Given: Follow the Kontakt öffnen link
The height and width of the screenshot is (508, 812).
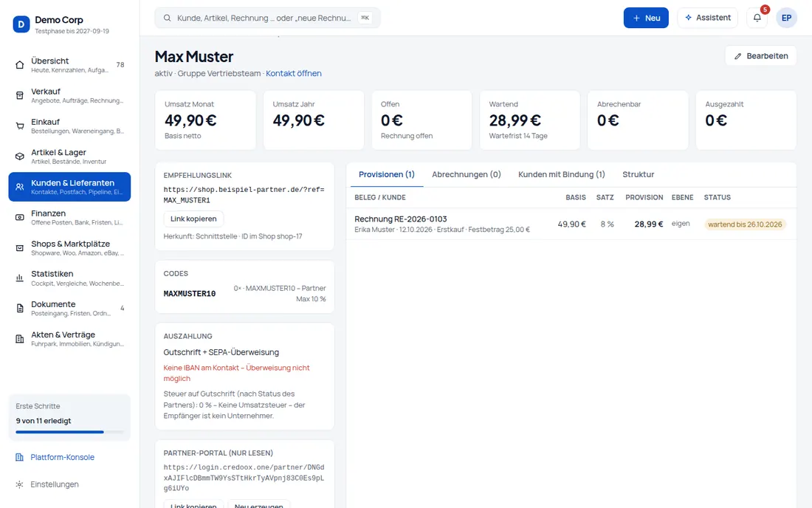Looking at the screenshot, I should 294,74.
